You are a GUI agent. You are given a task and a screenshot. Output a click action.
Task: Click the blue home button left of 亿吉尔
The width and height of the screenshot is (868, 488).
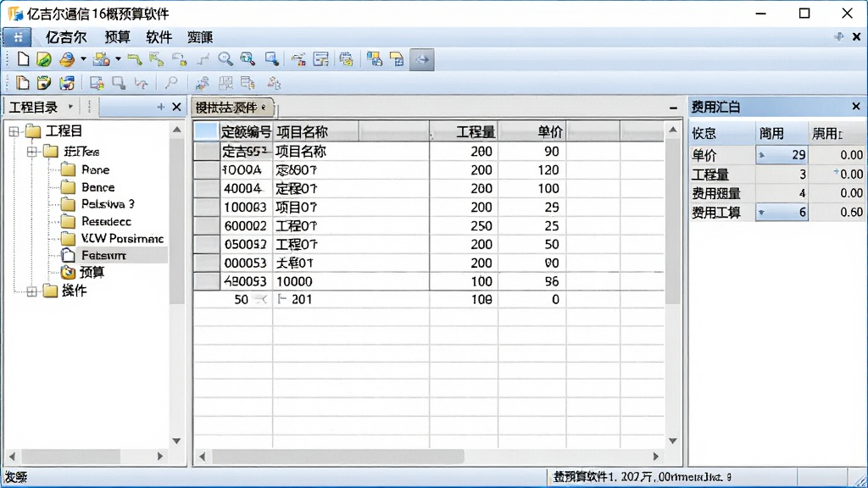tap(18, 37)
